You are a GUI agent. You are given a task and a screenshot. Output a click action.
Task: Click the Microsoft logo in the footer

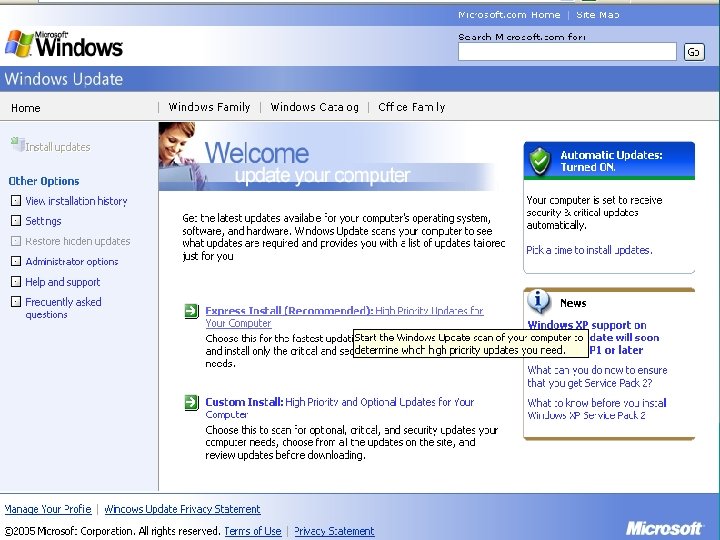(x=664, y=528)
